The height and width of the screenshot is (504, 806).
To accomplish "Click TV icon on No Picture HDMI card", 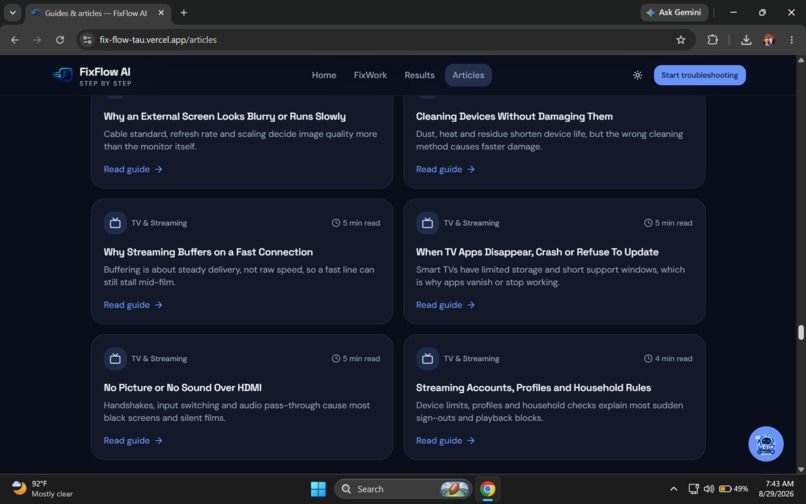I will point(115,358).
